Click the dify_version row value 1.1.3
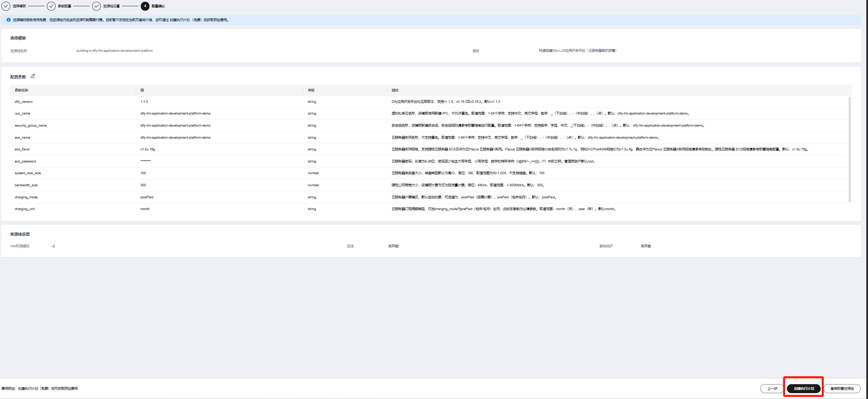Image resolution: width=868 pixels, height=399 pixels. [x=144, y=102]
